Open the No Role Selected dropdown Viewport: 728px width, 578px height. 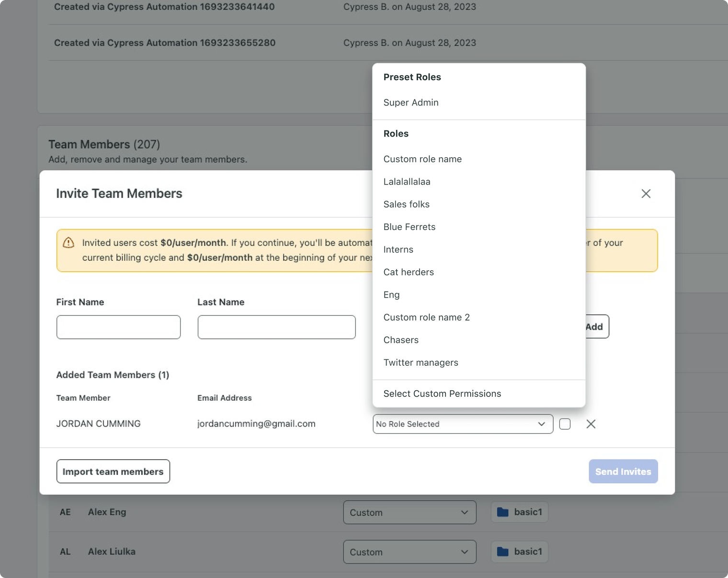click(x=462, y=424)
